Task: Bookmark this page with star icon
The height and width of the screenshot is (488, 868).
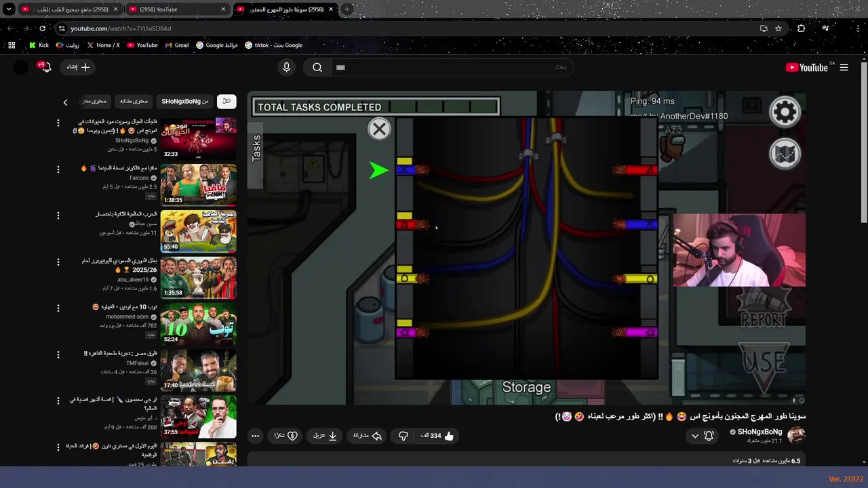Action: 778,28
